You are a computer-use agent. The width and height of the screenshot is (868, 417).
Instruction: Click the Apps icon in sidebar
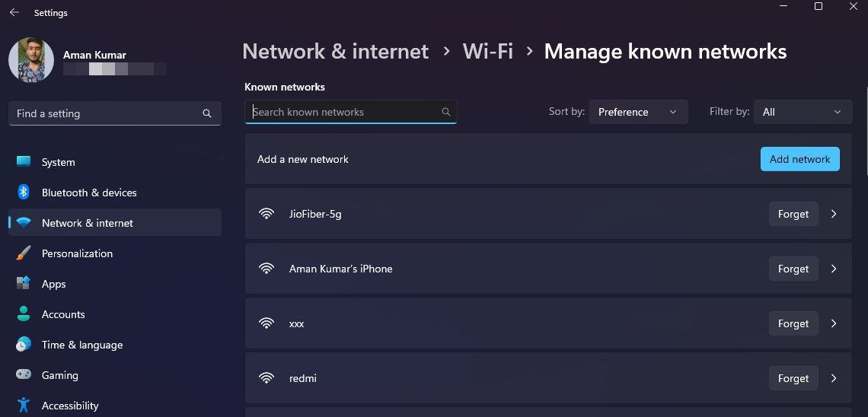pos(24,284)
